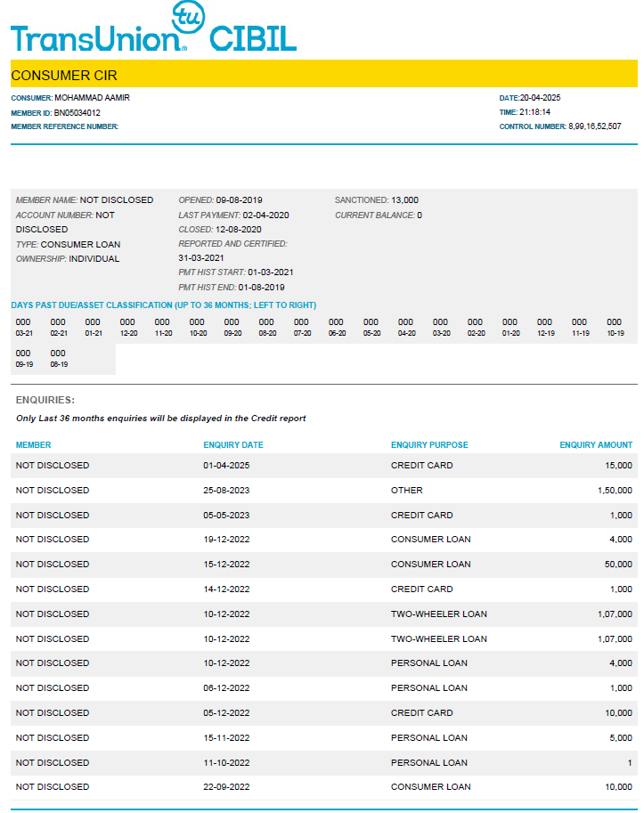Select the OPENED date 09-08-2019
The image size is (644, 813).
point(239,200)
